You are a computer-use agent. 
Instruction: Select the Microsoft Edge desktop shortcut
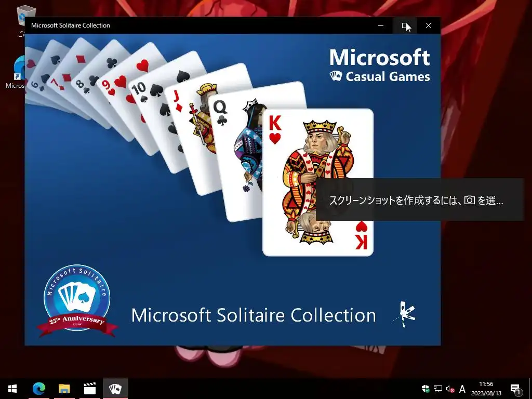click(15, 72)
